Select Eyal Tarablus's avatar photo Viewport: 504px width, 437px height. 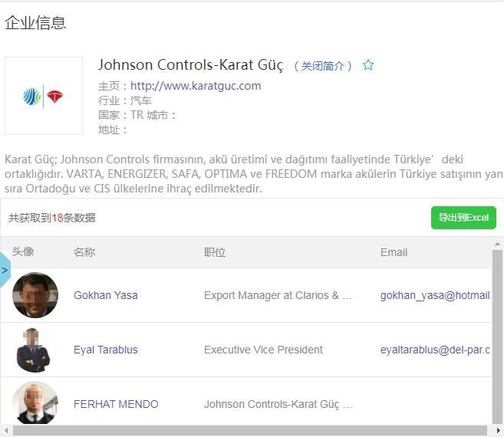[x=34, y=350]
